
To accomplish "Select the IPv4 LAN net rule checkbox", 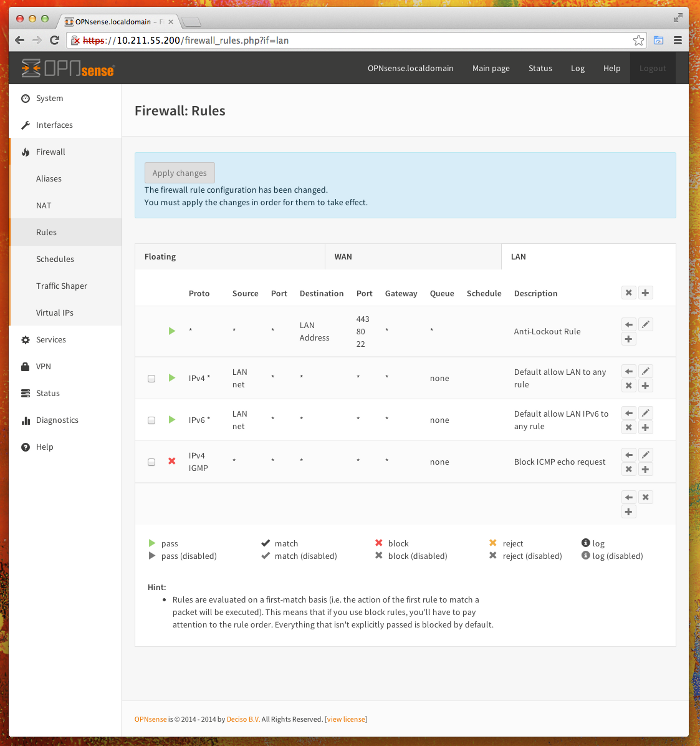I will click(151, 379).
